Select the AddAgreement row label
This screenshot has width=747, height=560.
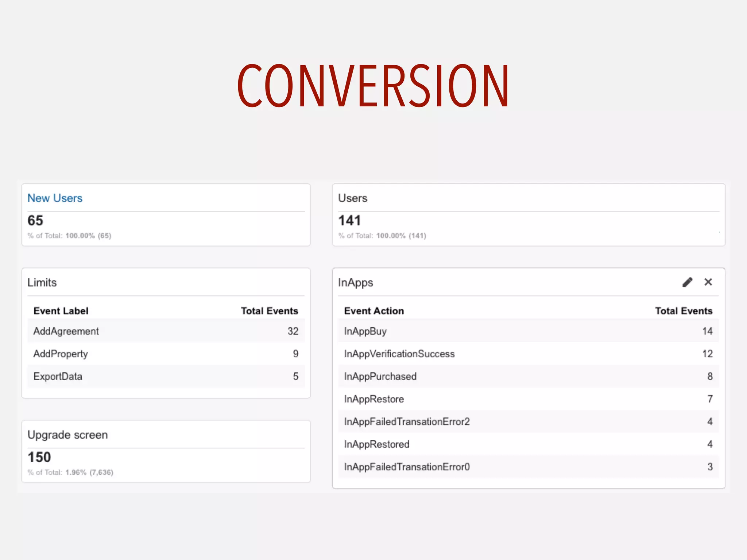66,331
